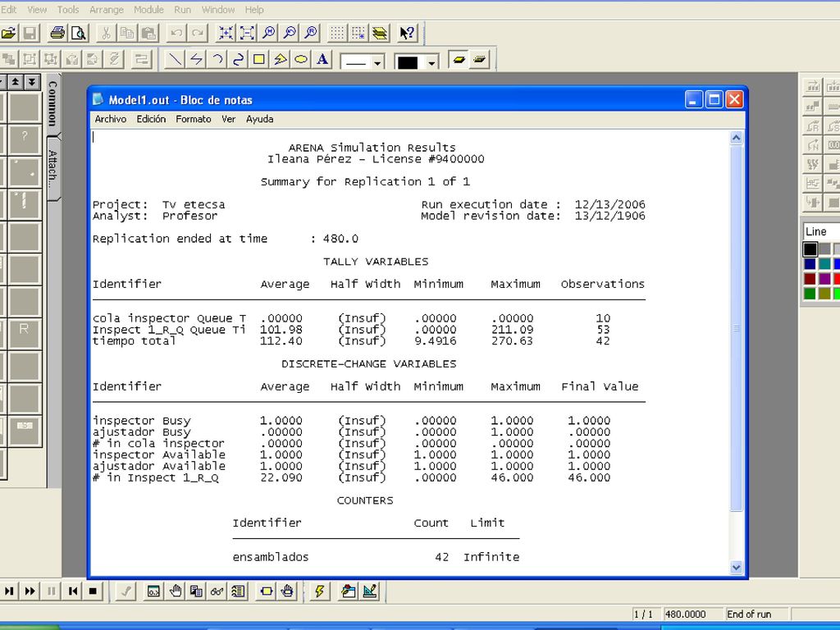Select the Polyline drawing tool
The image size is (840, 630).
[x=196, y=59]
